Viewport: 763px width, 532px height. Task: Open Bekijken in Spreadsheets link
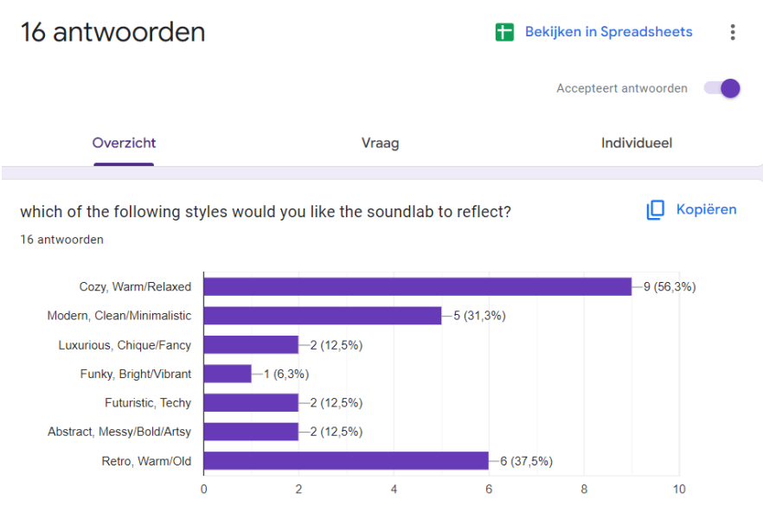pyautogui.click(x=608, y=32)
